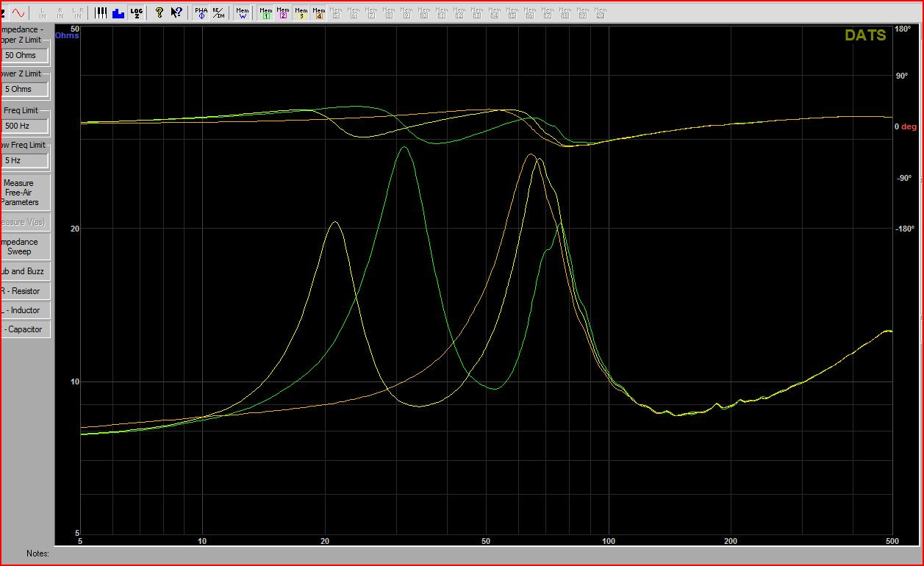Run the Rub and Buzz test
The image size is (924, 566).
click(24, 271)
